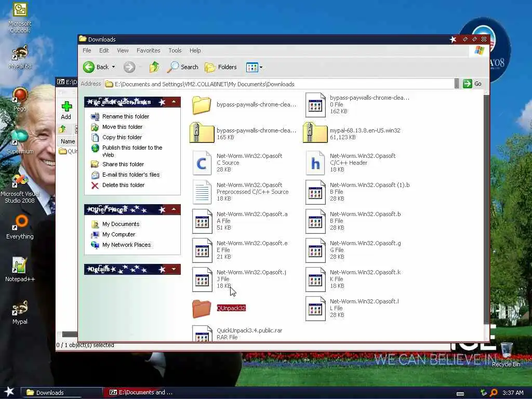Image resolution: width=532 pixels, height=399 pixels.
Task: Click Copy this folder
Action: pos(116,137)
